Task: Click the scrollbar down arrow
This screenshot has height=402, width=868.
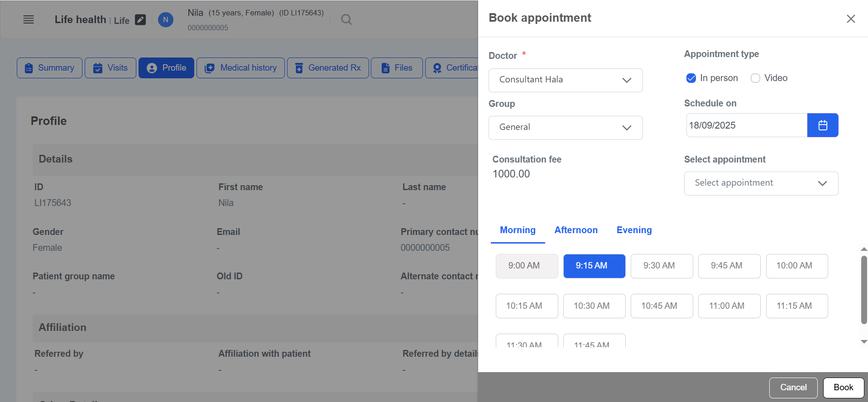Action: 864,342
